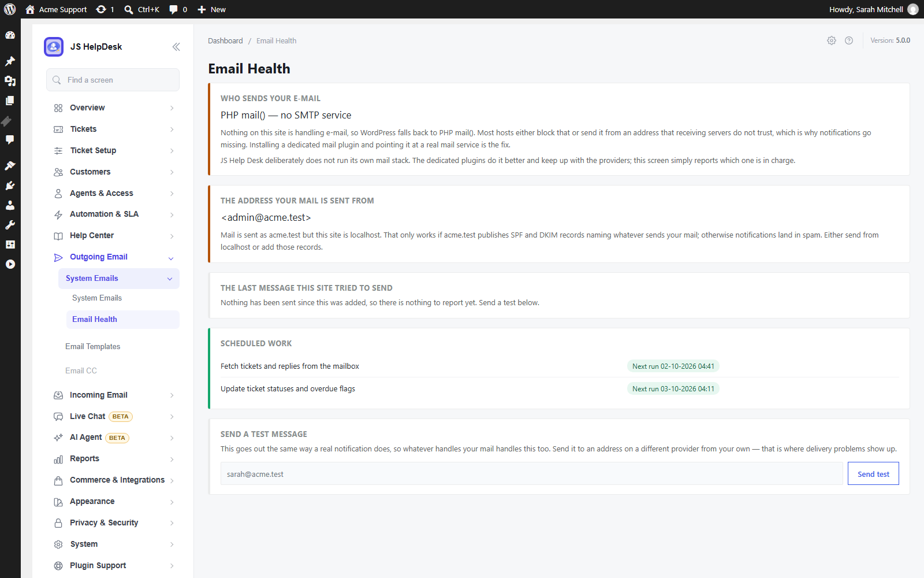Open the Ctrl+K search in admin bar
The height and width of the screenshot is (578, 924).
142,9
